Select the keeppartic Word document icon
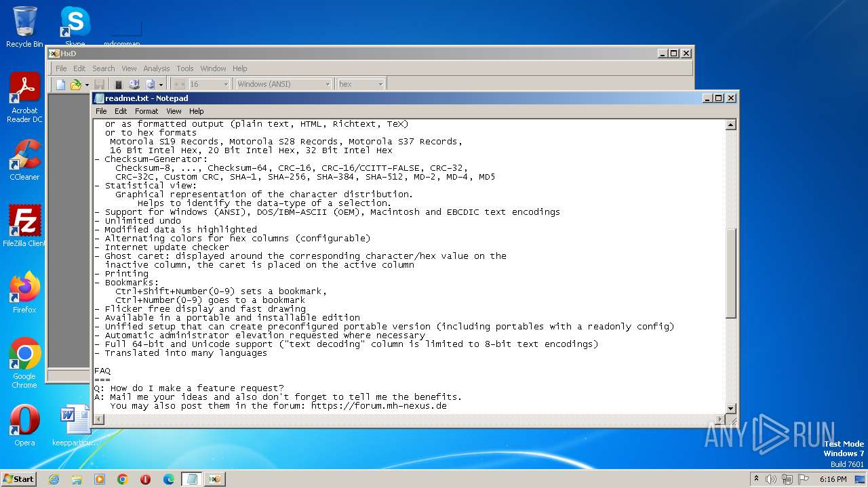The image size is (868, 488). pyautogui.click(x=75, y=426)
